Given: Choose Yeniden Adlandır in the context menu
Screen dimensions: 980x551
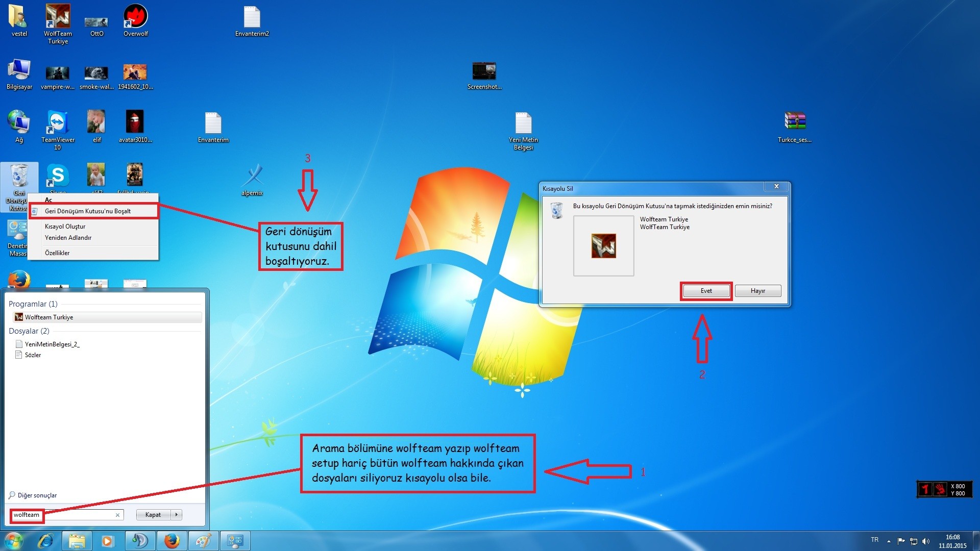Looking at the screenshot, I should click(x=93, y=238).
